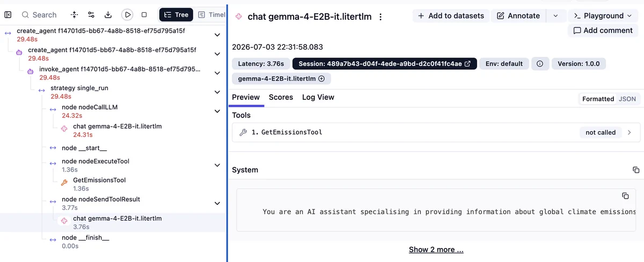Collapse the strategy single_run node

pos(217,92)
